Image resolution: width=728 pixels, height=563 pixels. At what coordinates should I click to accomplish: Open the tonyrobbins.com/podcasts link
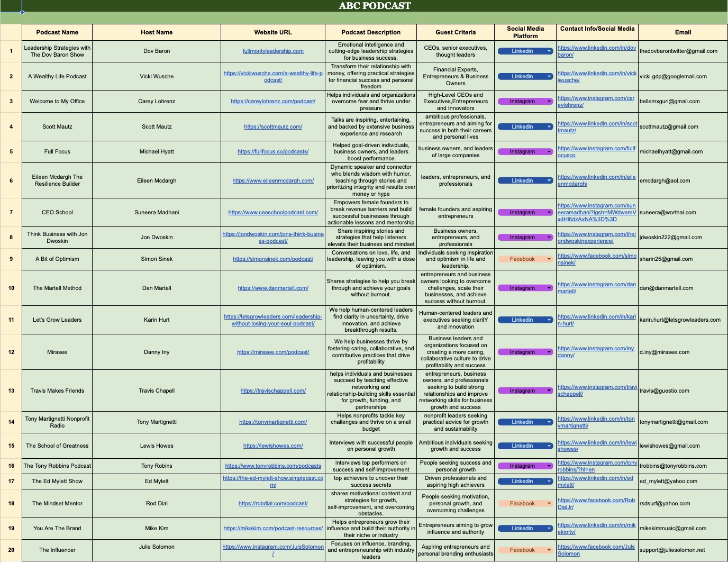[x=273, y=466]
